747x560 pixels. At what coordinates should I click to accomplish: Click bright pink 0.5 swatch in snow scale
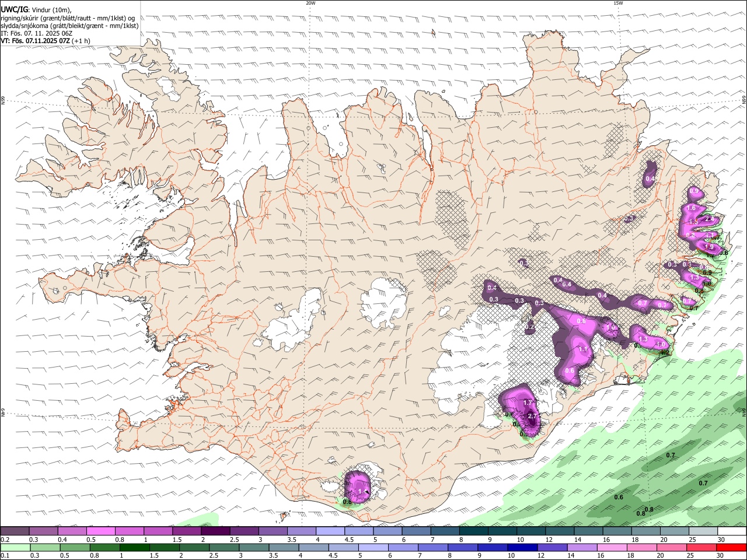pos(100,531)
